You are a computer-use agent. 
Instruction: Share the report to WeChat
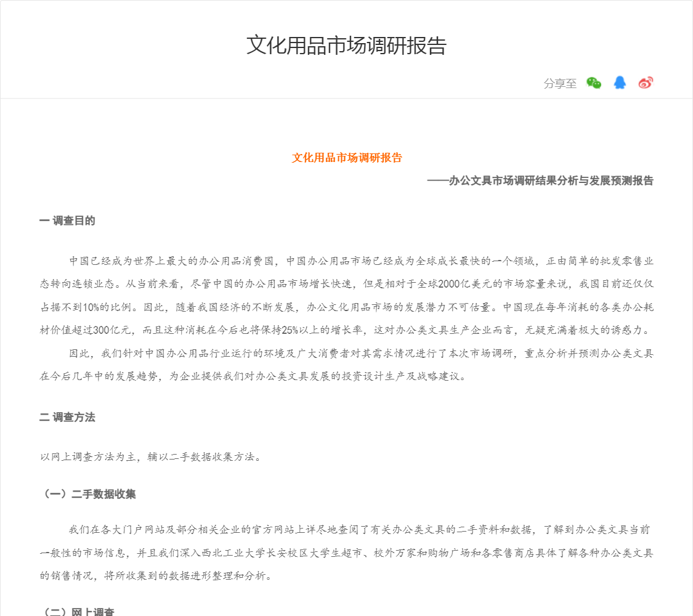coord(594,83)
